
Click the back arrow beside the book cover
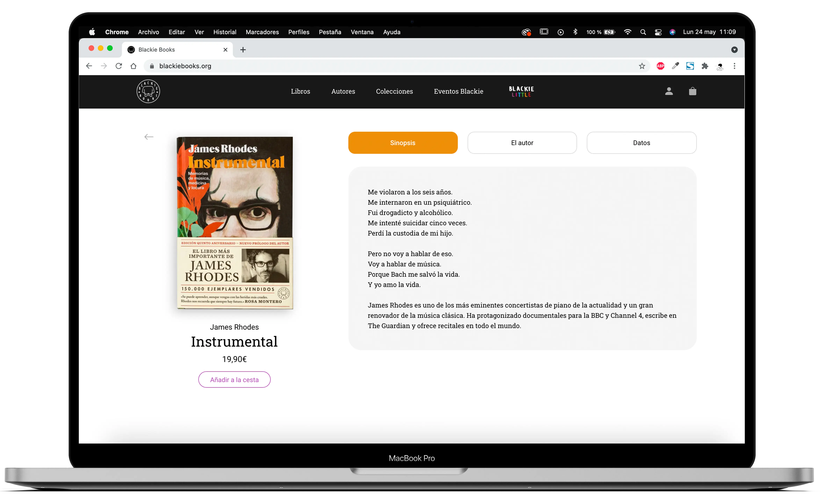click(x=149, y=137)
